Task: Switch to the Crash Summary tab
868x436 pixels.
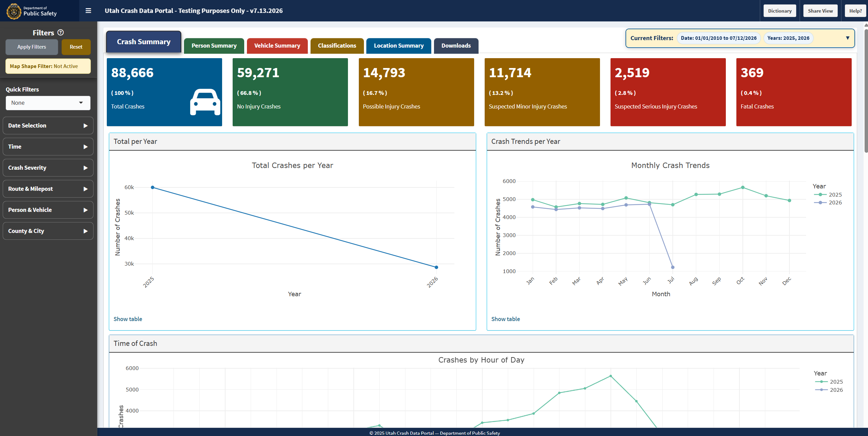Action: tap(144, 42)
